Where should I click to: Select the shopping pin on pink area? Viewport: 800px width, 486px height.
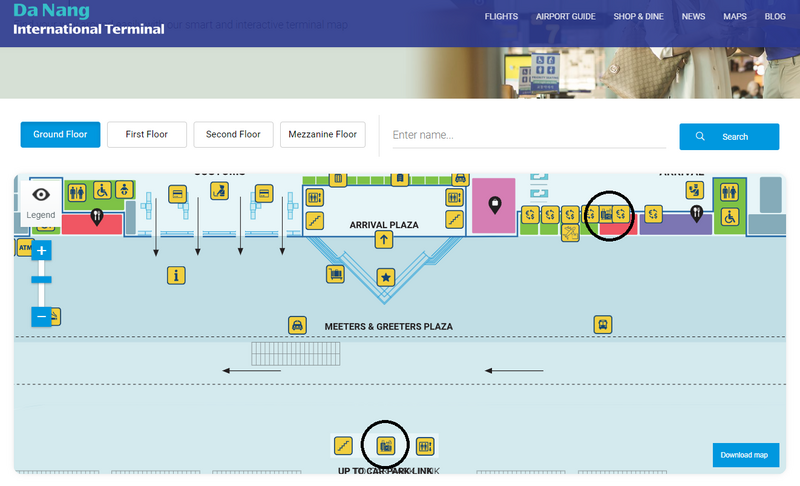pos(494,205)
